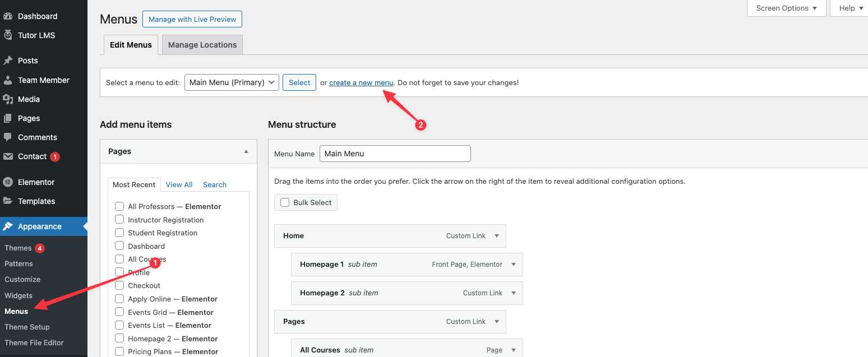Click the Dashboard gauge icon in sidebar
The width and height of the screenshot is (868, 357).
click(x=8, y=16)
